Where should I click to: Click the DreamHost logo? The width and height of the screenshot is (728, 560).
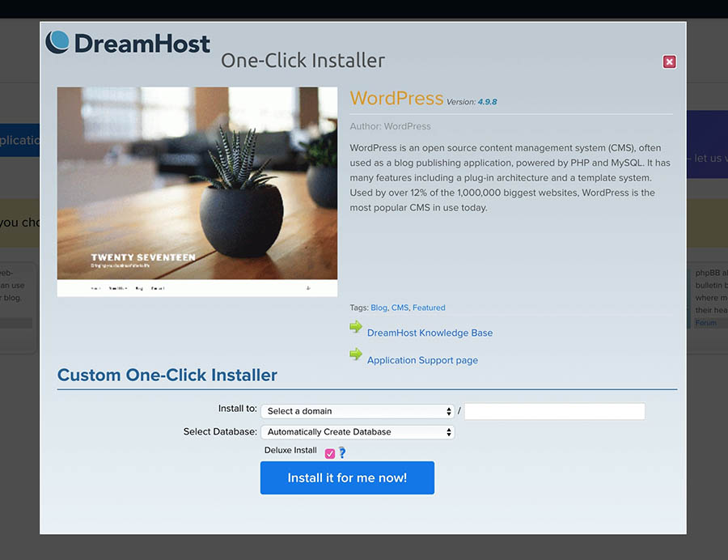[x=128, y=43]
